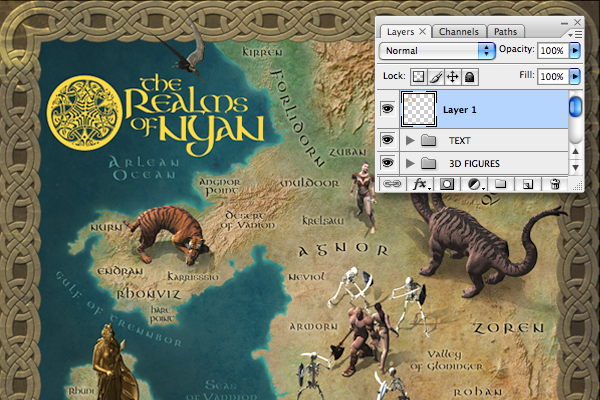Hide the TEXT group
This screenshot has height=400, width=600.
387,140
